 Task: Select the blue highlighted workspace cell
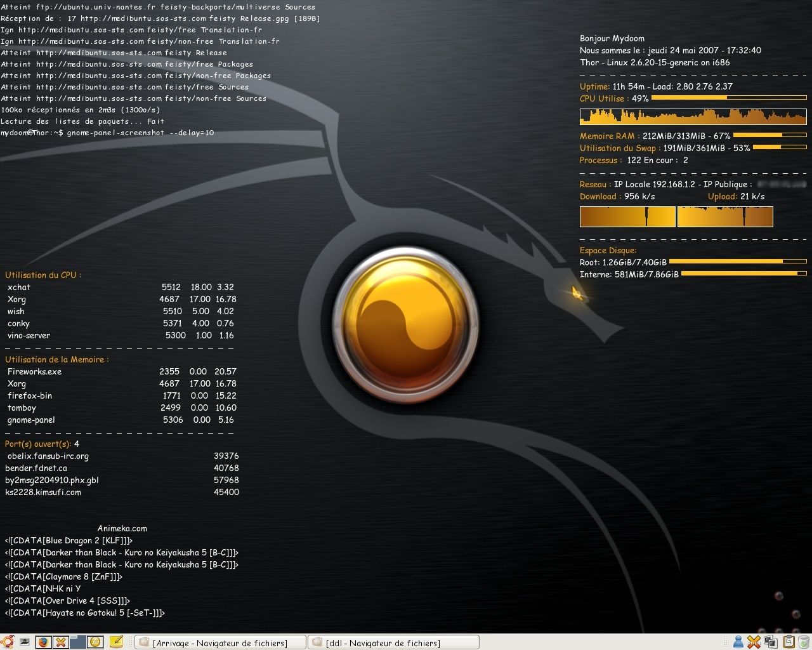pyautogui.click(x=78, y=642)
